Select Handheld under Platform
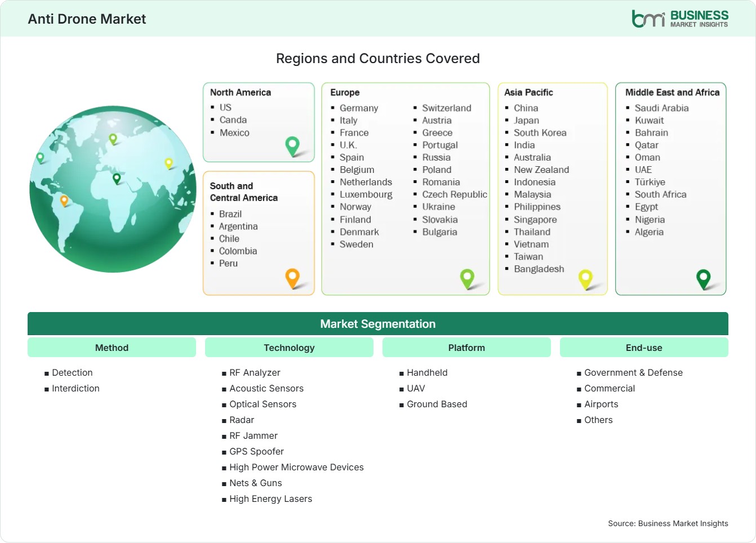756x543 pixels. coord(427,372)
